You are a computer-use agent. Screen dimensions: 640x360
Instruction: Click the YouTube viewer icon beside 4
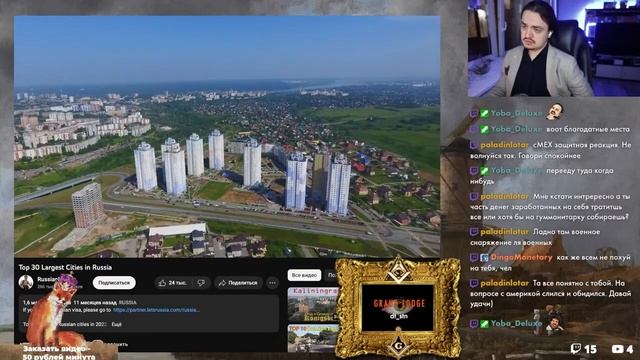617,349
